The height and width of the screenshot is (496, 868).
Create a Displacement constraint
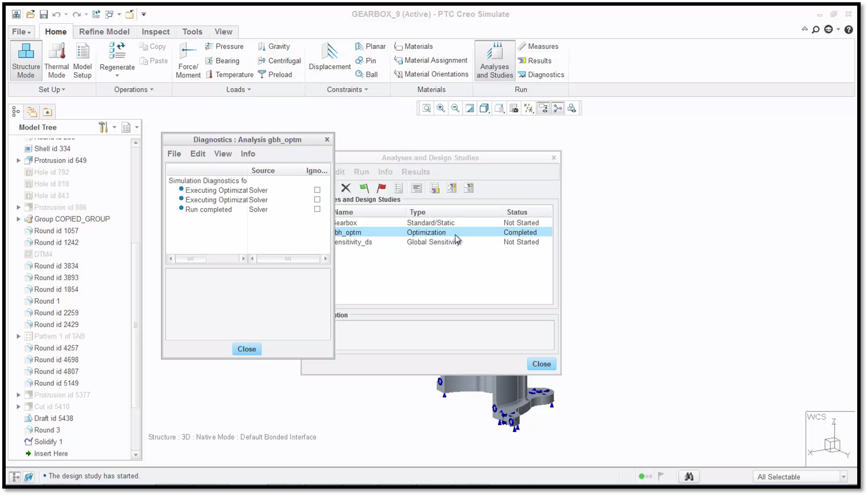pyautogui.click(x=329, y=57)
